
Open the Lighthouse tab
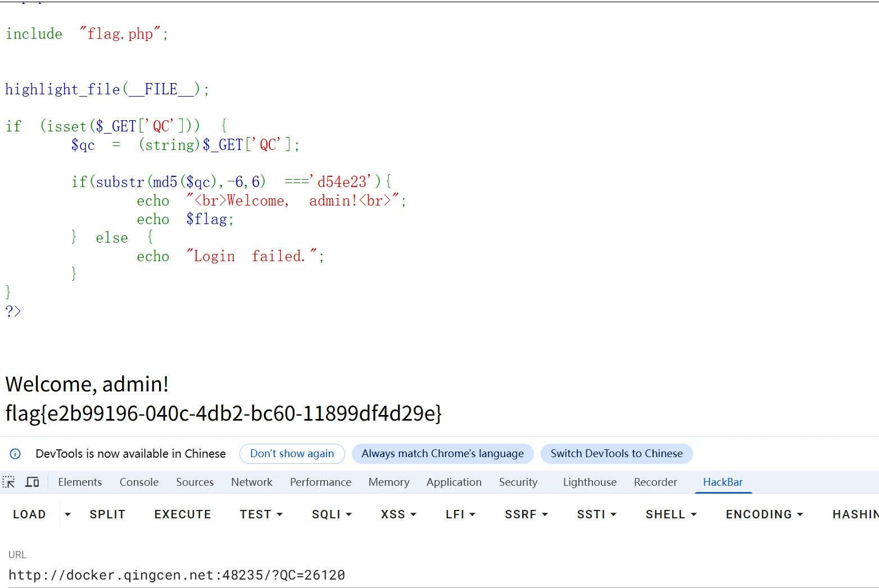590,482
